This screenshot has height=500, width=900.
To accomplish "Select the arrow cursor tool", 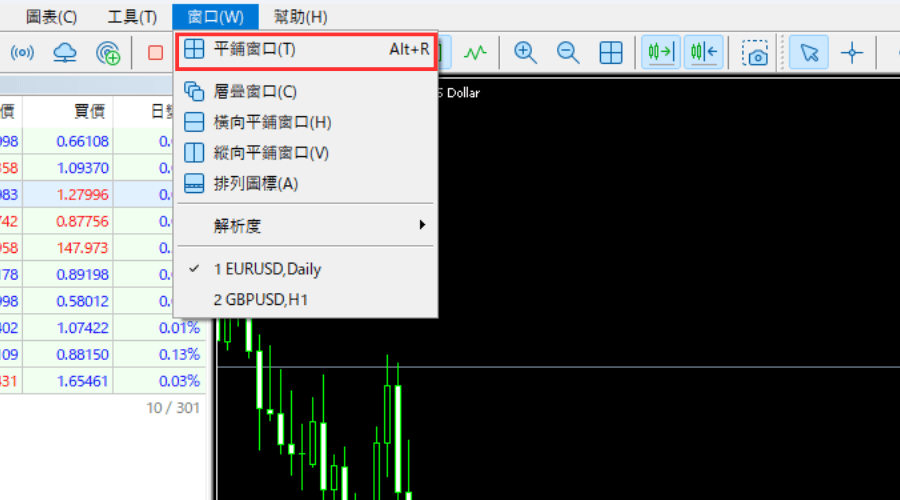I will [x=808, y=52].
